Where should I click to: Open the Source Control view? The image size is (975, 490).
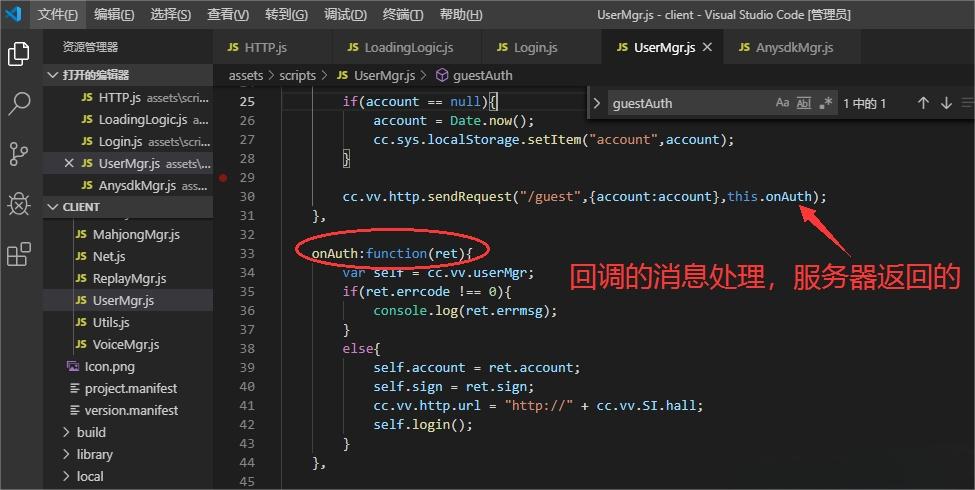click(19, 154)
